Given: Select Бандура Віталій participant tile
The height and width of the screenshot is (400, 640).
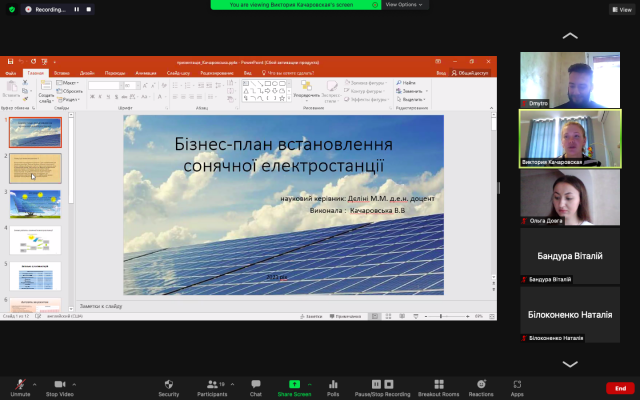Looking at the screenshot, I should [570, 256].
